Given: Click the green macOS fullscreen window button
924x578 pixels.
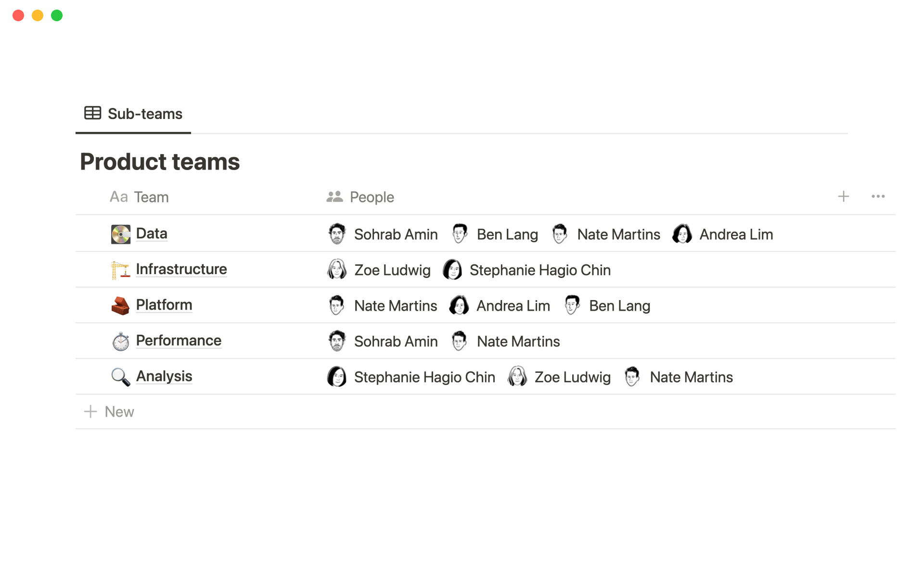Looking at the screenshot, I should (57, 15).
